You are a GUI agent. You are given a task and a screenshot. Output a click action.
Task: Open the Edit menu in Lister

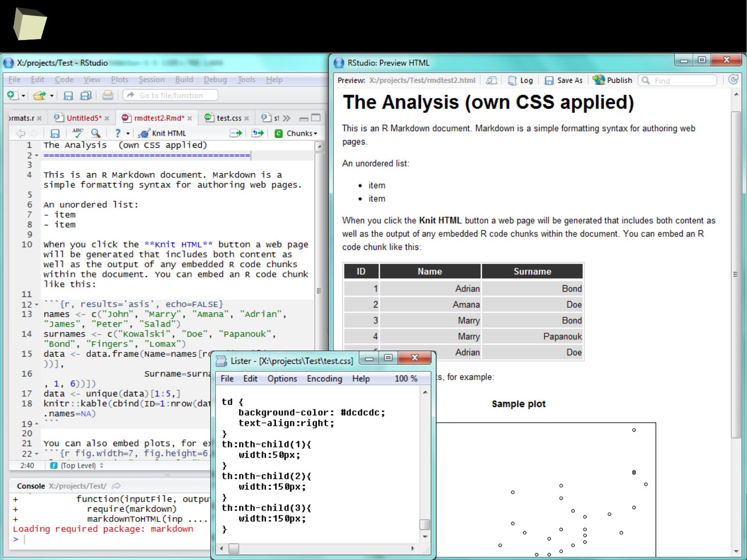(250, 378)
